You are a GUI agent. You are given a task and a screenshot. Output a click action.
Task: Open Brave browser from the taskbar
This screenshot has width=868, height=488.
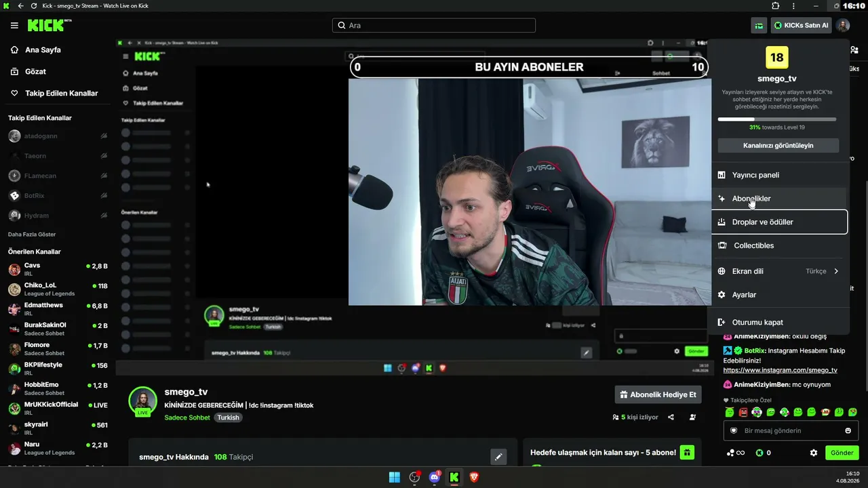(x=474, y=477)
